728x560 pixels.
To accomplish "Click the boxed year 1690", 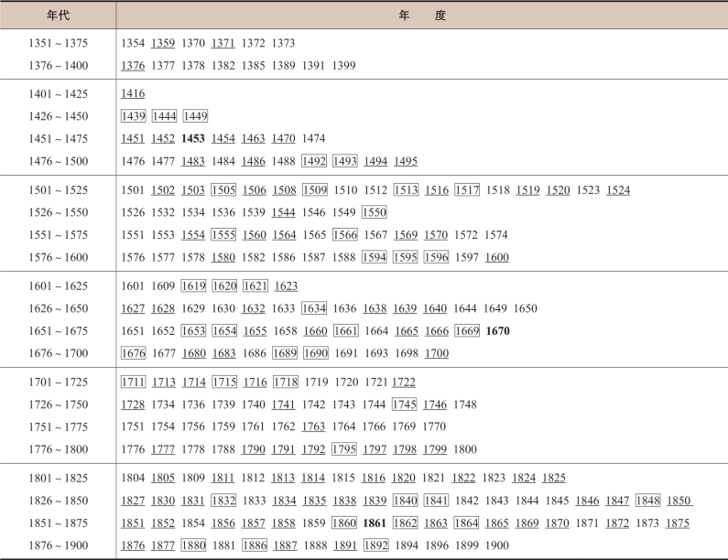I will (316, 353).
